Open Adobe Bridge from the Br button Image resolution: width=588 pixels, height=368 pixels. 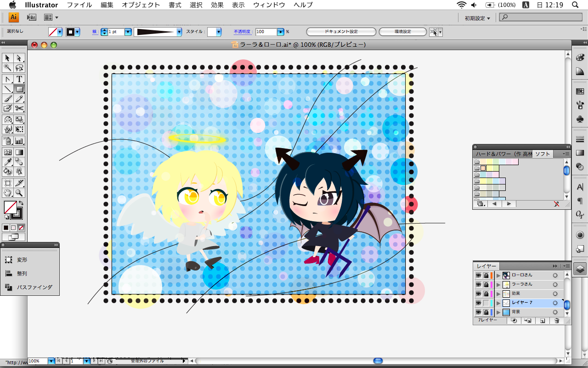[31, 17]
